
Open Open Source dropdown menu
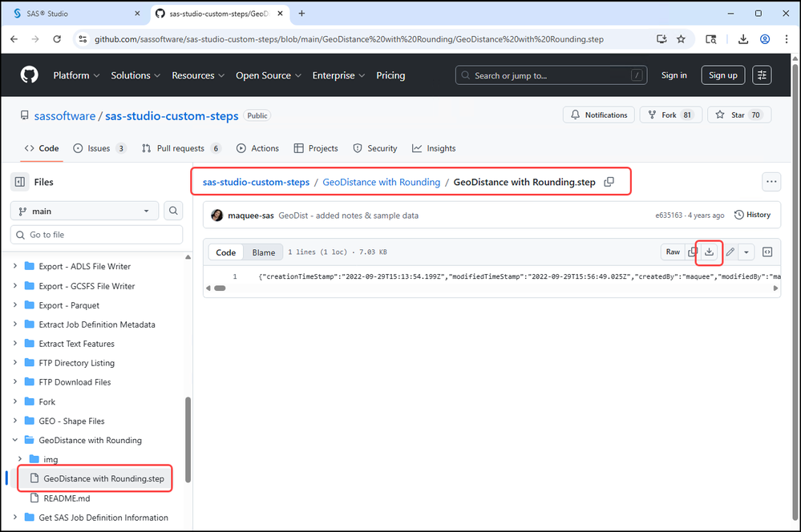pos(268,75)
